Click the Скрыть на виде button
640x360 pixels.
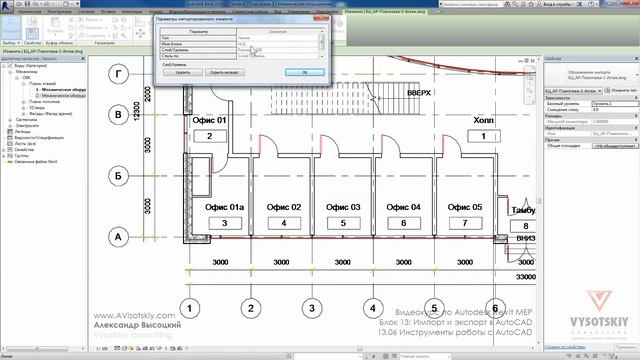coord(224,72)
